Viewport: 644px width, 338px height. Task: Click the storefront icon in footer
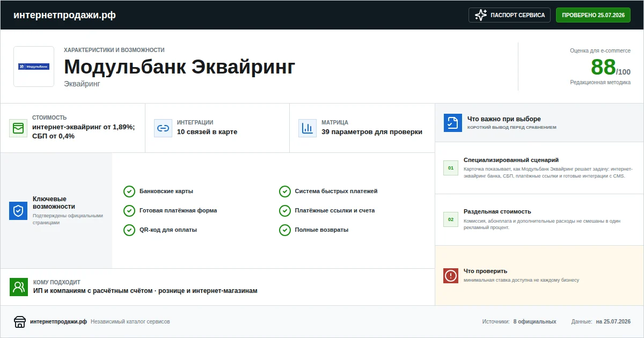pos(20,322)
